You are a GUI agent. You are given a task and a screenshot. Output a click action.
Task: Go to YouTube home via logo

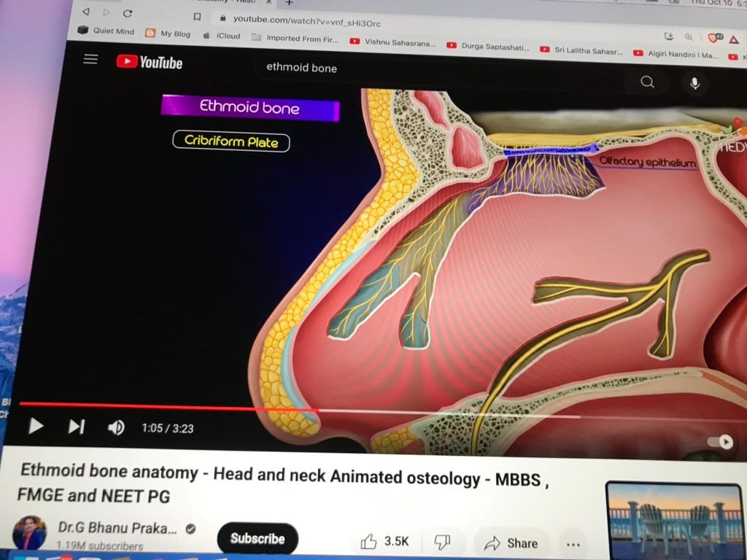point(150,62)
